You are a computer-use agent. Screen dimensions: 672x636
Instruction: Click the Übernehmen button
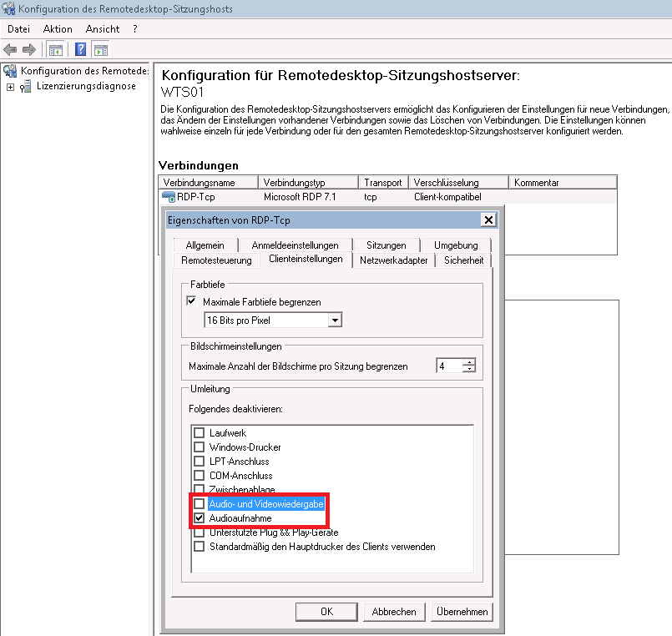coord(462,612)
